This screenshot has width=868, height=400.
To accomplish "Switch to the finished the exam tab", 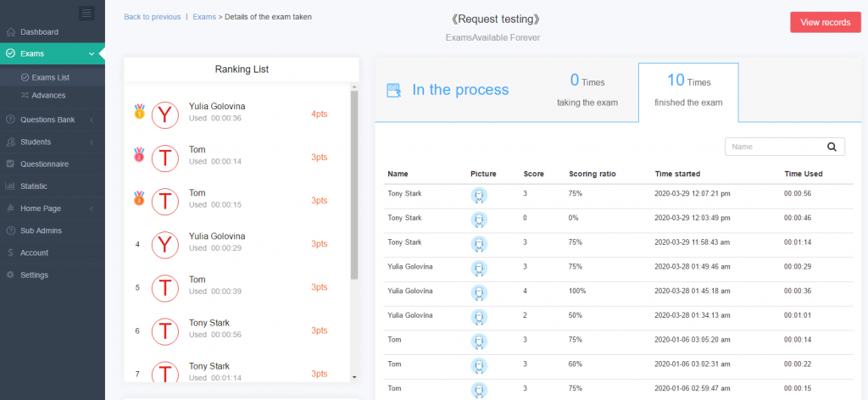I will [x=687, y=92].
